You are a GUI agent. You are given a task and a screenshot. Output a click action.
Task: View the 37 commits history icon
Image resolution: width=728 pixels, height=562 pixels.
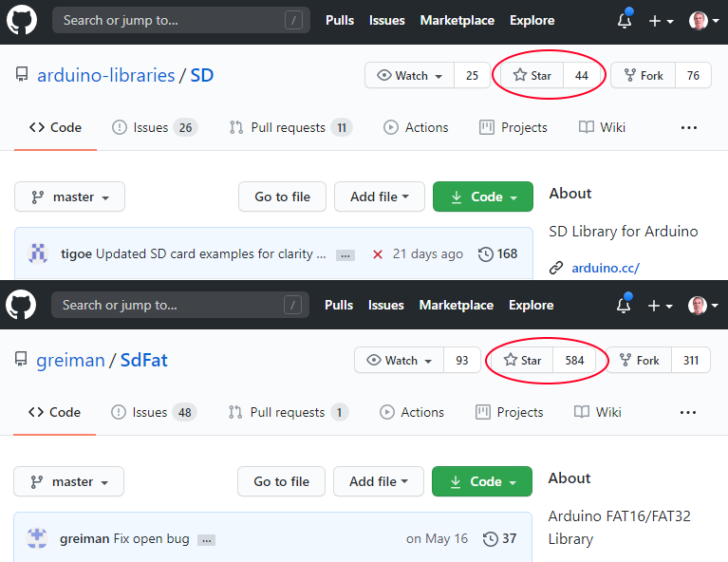pos(500,539)
